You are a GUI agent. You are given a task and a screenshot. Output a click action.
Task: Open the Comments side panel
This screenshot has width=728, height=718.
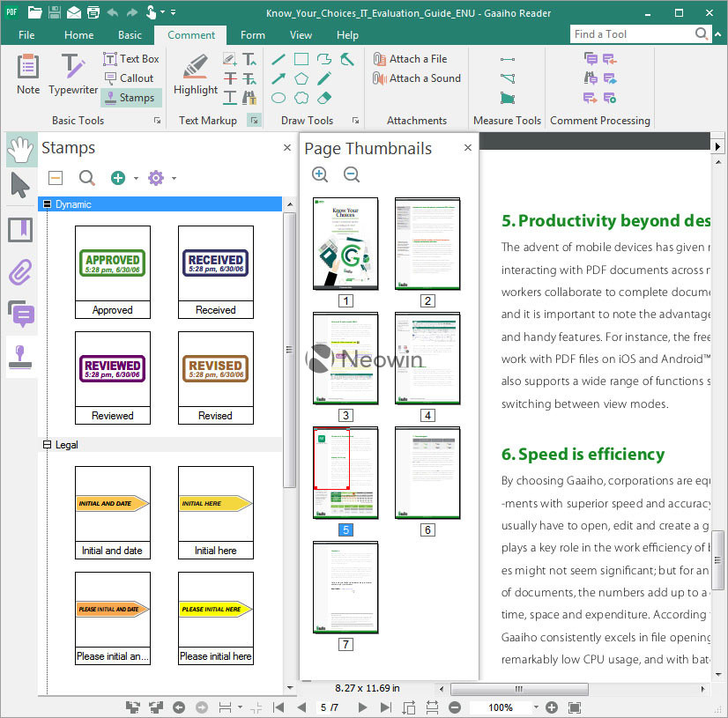coord(20,314)
